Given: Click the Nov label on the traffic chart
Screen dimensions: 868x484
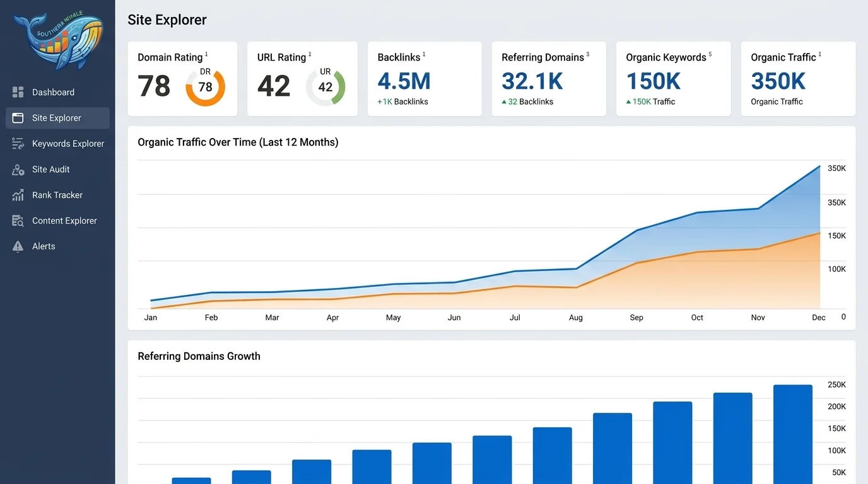Looking at the screenshot, I should 758,318.
